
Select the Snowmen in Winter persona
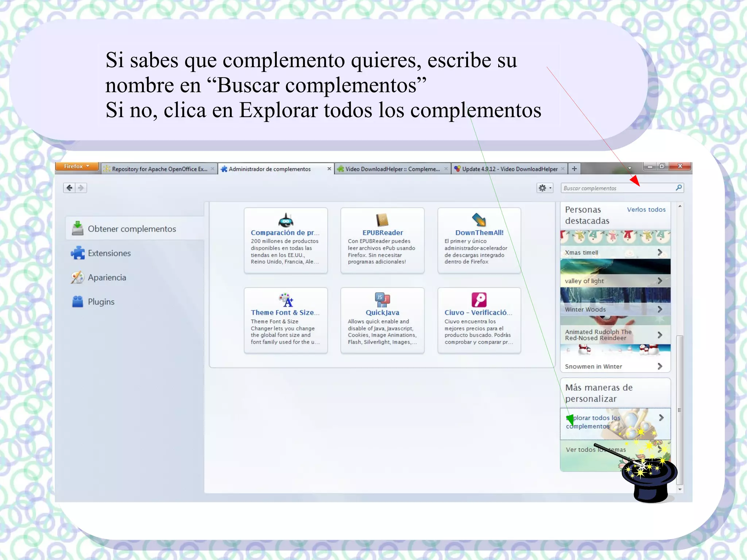(x=615, y=358)
